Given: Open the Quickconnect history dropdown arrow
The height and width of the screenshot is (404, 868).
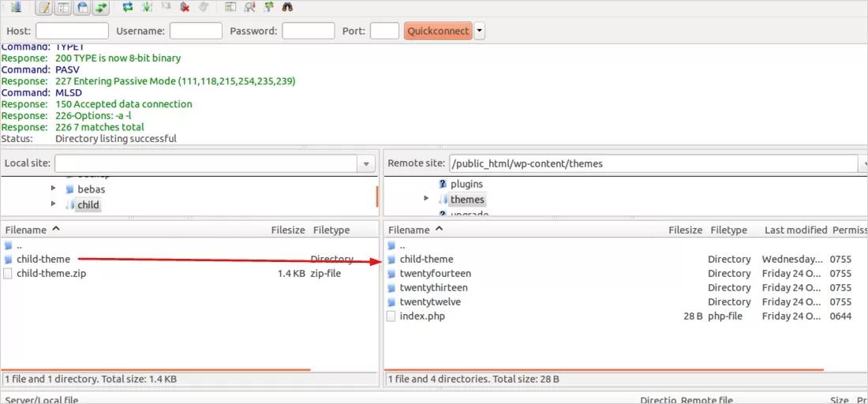Looking at the screenshot, I should point(480,32).
